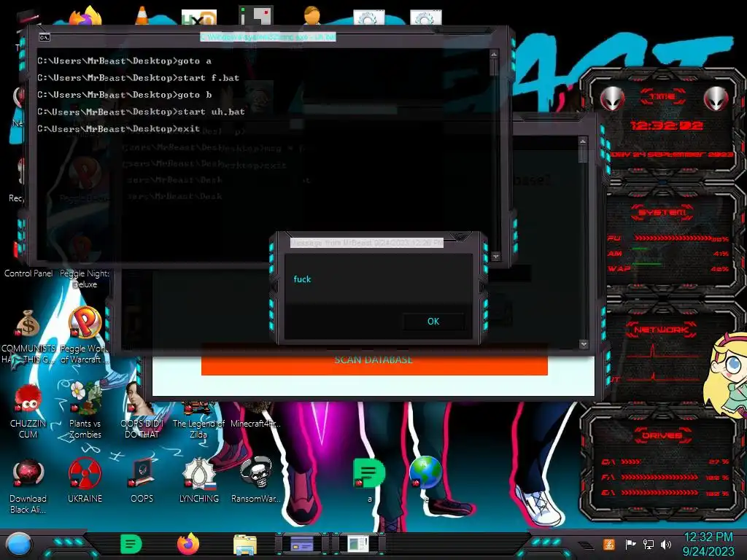Open the HxD desktop icon
The image size is (747, 560).
tap(198, 17)
